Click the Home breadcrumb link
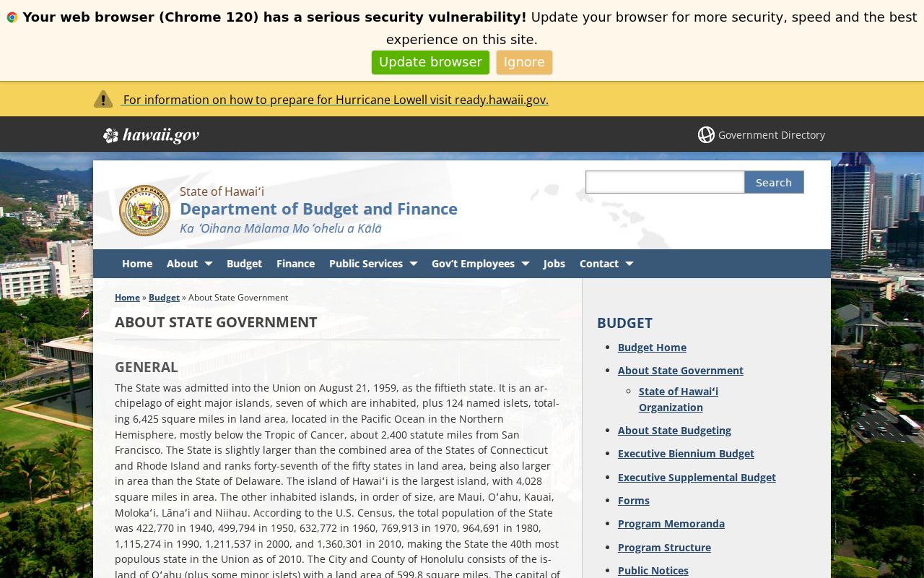This screenshot has width=924, height=578. (x=127, y=298)
